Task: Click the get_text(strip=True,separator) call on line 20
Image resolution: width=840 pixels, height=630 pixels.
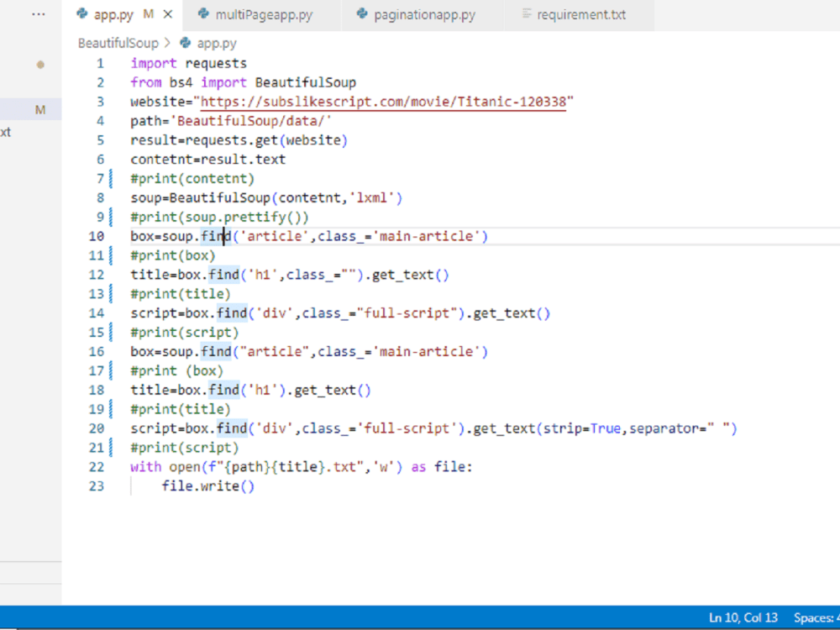Action: point(606,428)
